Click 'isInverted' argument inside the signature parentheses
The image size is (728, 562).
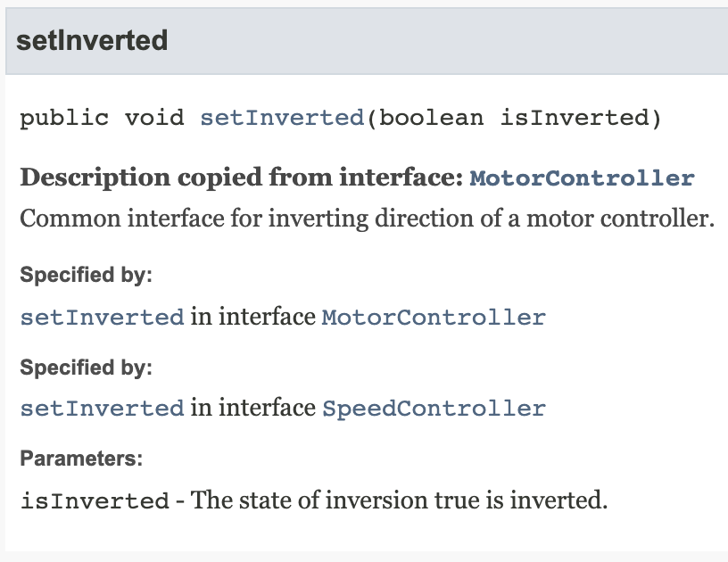575,118
